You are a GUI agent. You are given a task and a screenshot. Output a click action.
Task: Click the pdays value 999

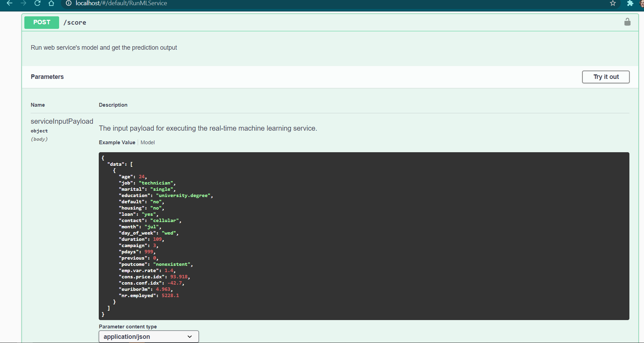point(149,252)
